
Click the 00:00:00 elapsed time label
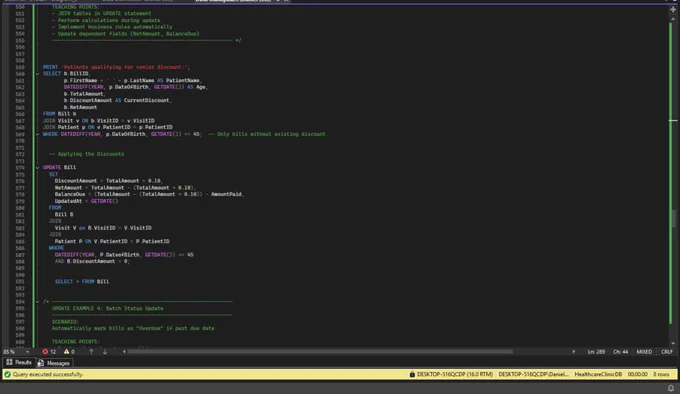coord(638,374)
